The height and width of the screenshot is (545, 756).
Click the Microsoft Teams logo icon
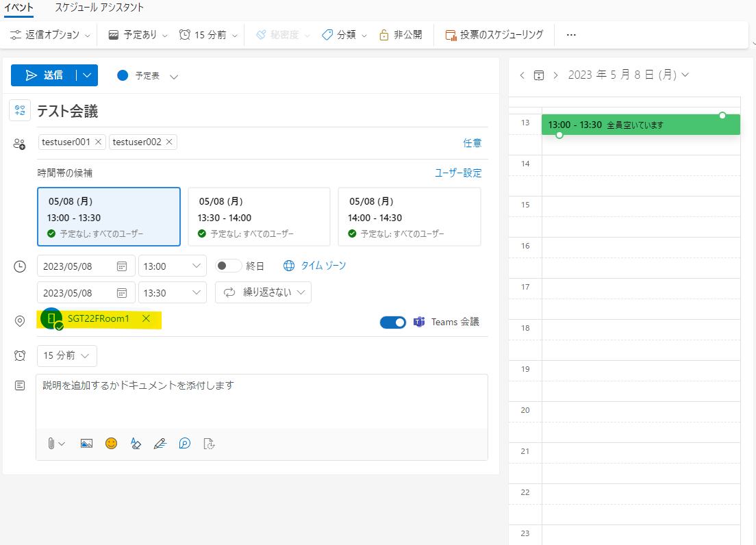pos(419,322)
